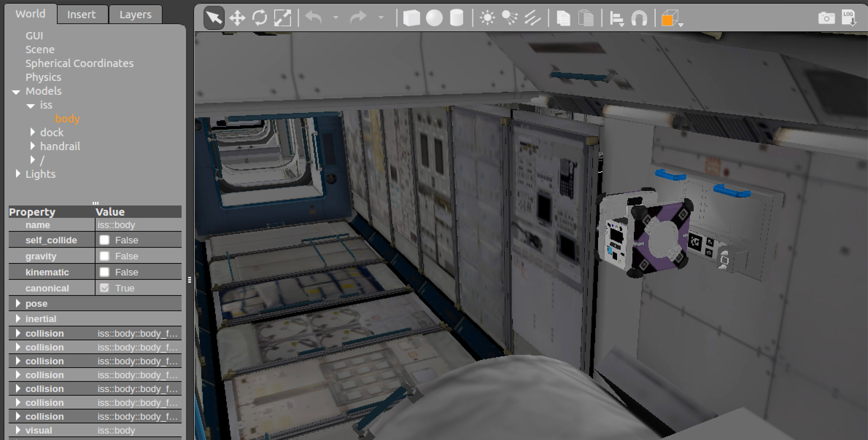Viewport: 868px width, 440px height.
Task: Add a point light
Action: (487, 18)
